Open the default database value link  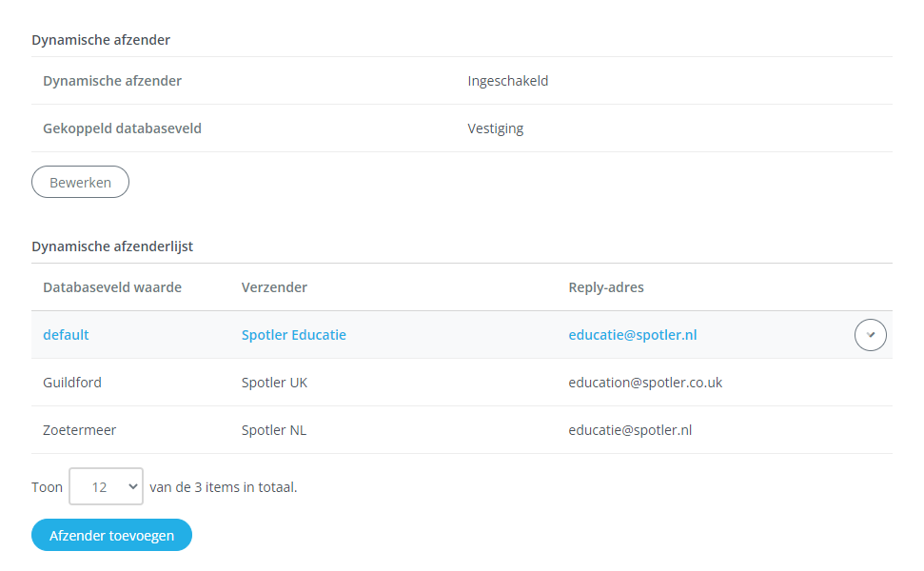[66, 335]
